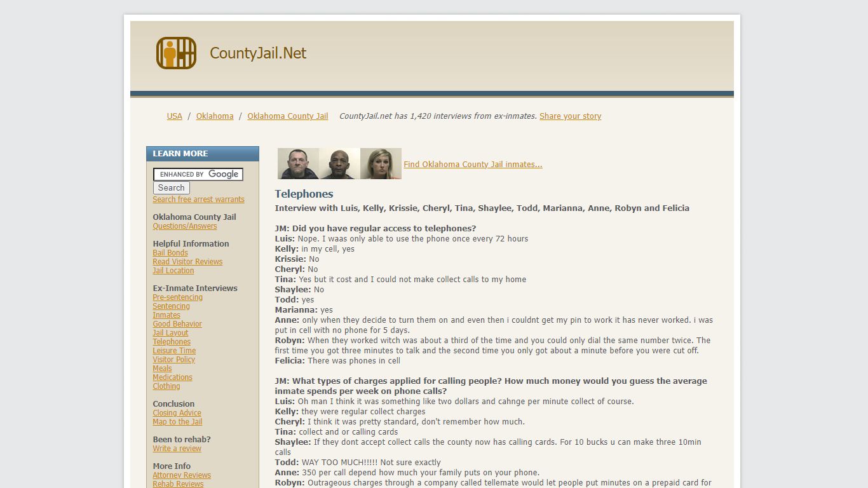Image resolution: width=868 pixels, height=488 pixels.
Task: Go to Pre-sentencing interviews
Action: pyautogui.click(x=178, y=297)
